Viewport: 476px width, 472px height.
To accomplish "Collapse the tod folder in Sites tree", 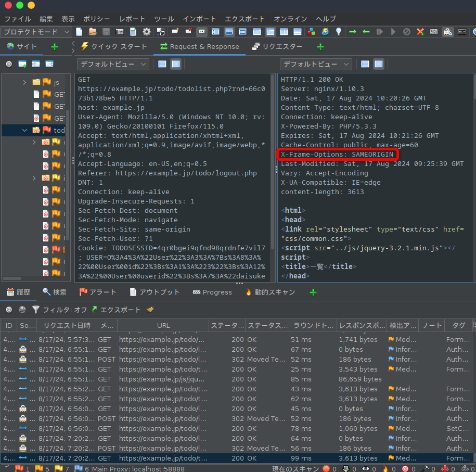I will (x=24, y=130).
